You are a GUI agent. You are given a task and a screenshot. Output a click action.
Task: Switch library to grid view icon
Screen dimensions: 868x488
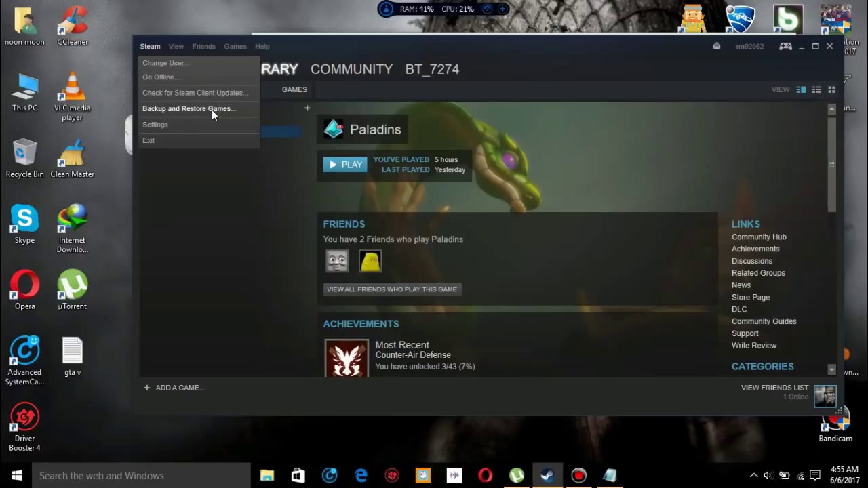point(831,89)
